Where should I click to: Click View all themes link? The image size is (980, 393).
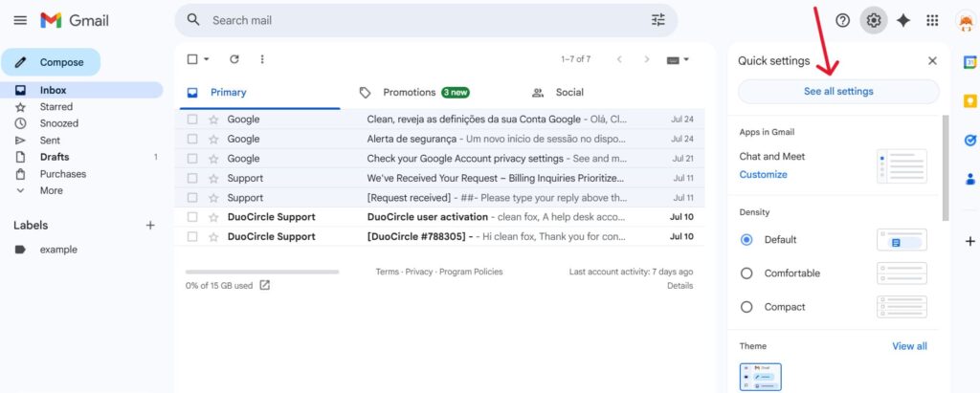pos(909,345)
